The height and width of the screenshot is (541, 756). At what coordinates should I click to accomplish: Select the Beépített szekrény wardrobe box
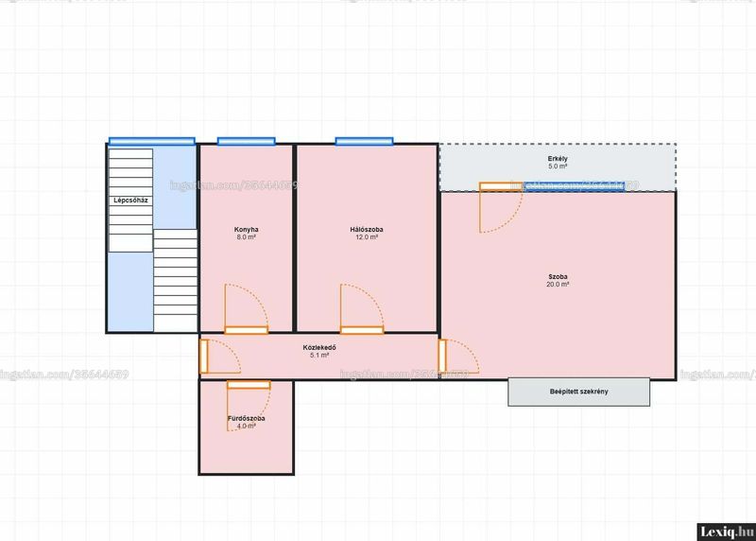(578, 392)
